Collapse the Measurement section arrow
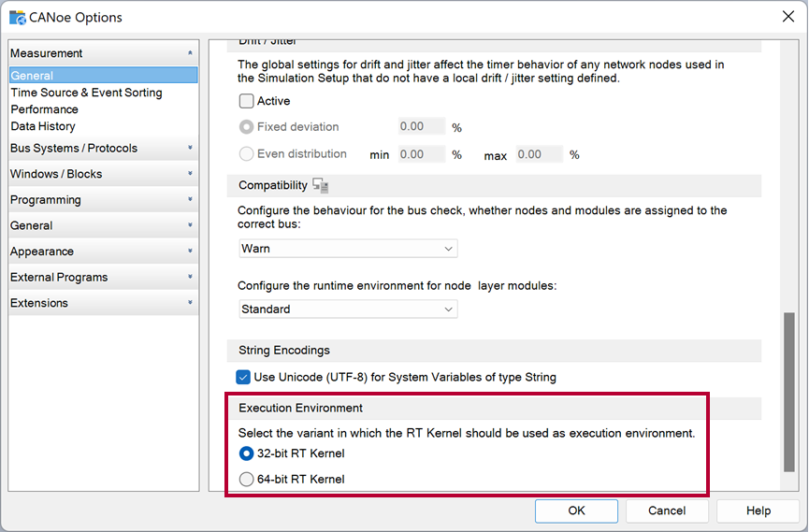Image resolution: width=809 pixels, height=532 pixels. 190,52
